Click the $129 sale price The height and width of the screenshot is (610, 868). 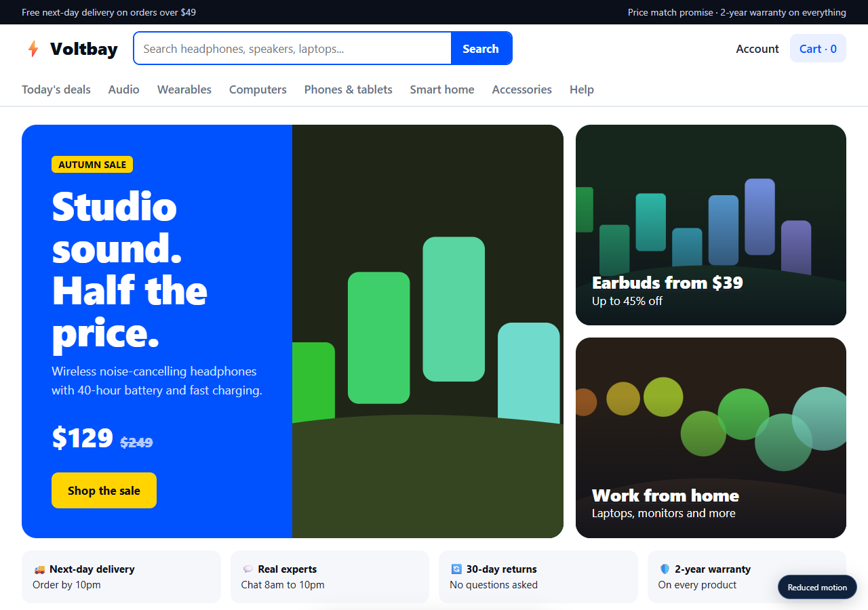coord(82,438)
